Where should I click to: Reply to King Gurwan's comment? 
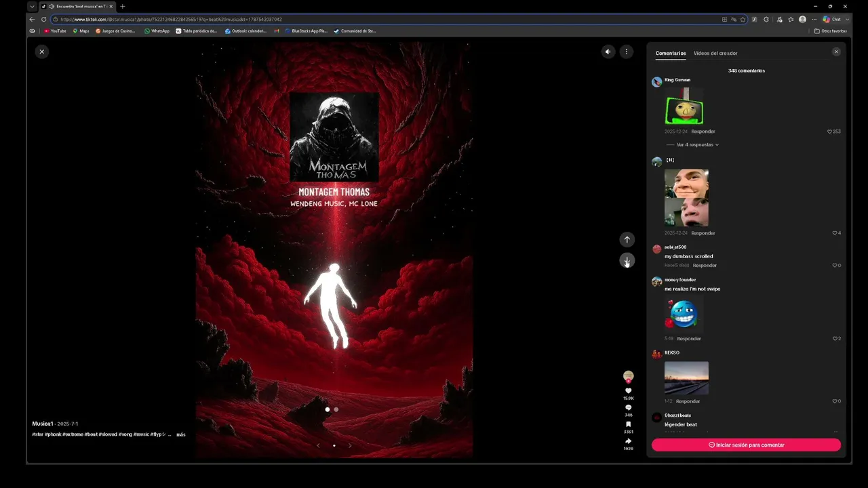pyautogui.click(x=703, y=131)
